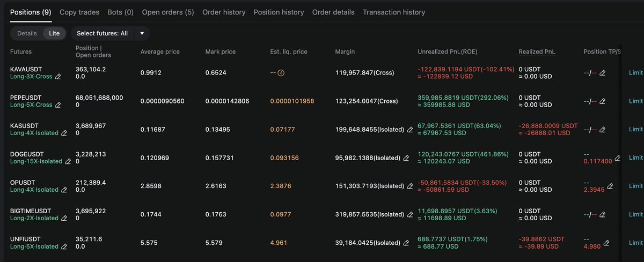644x262 pixels.
Task: Switch to Copy trades tab
Action: click(78, 12)
